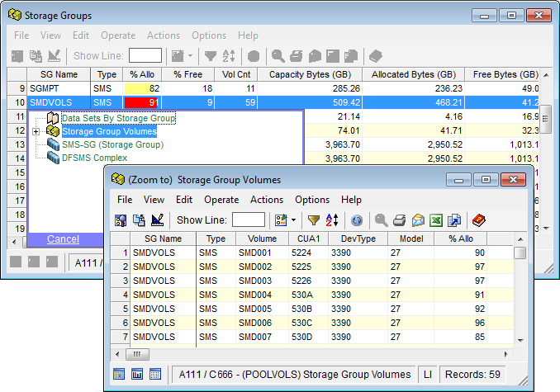
Task: Click the print icon in Storage Group Volumes toolbar
Action: click(x=399, y=220)
